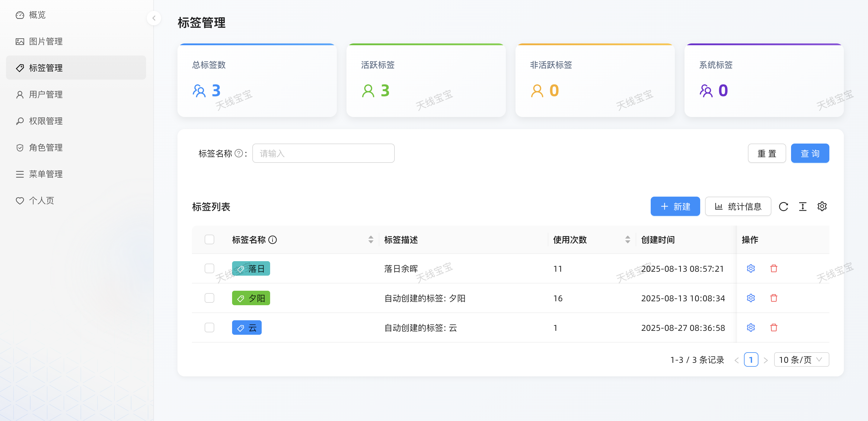Open 图片管理 in the sidebar menu

click(46, 41)
